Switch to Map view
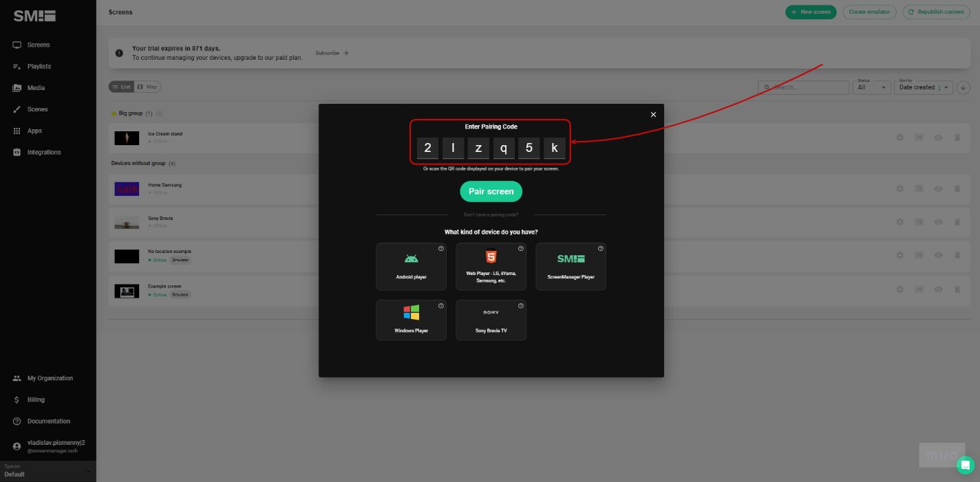Screen dimensions: 980x482 click(147, 87)
